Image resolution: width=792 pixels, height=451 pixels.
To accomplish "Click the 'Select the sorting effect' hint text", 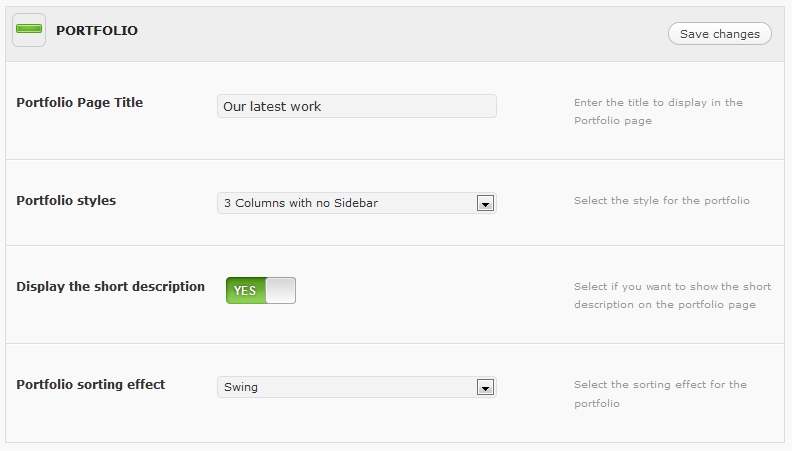I will click(x=659, y=393).
